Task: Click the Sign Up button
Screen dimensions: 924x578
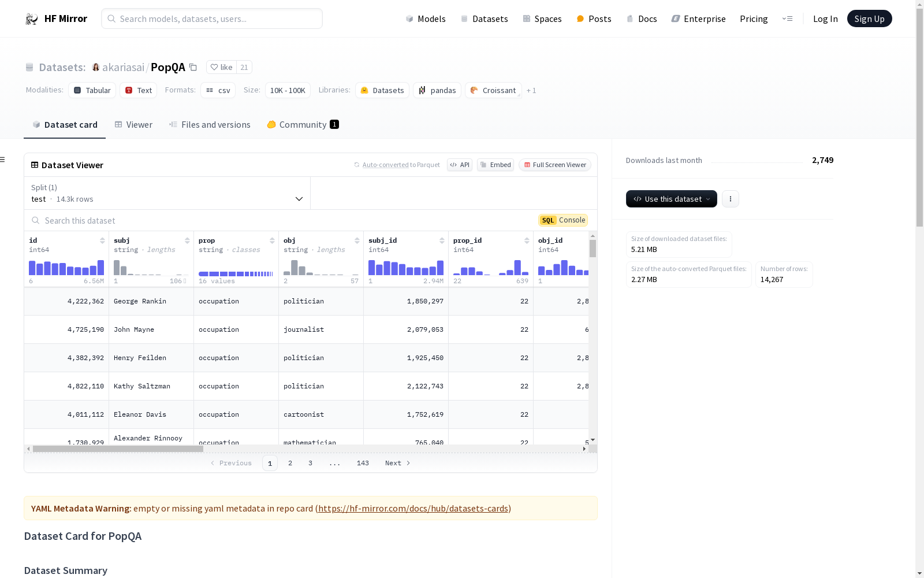Action: click(x=869, y=18)
